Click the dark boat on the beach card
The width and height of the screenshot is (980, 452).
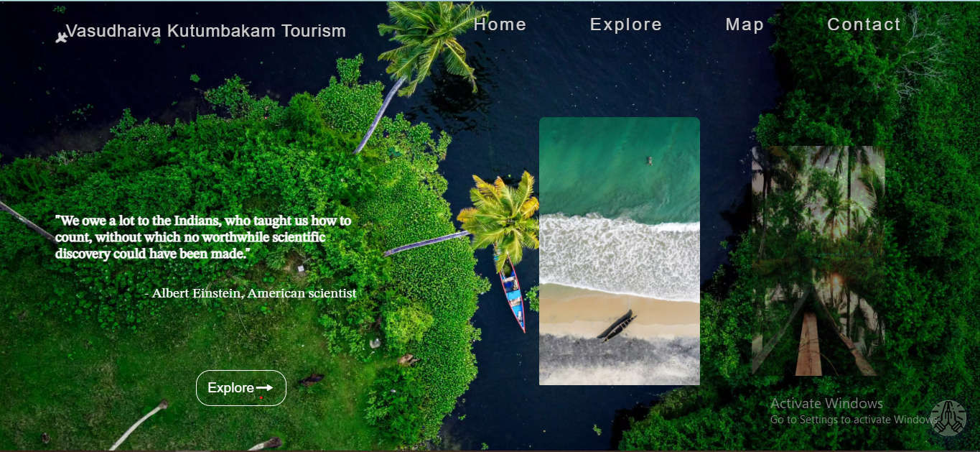[617, 326]
